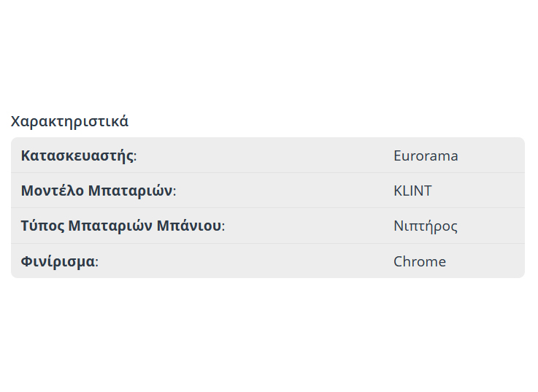
Task: Click the word Μοντέλο in the second row
Action: point(51,191)
